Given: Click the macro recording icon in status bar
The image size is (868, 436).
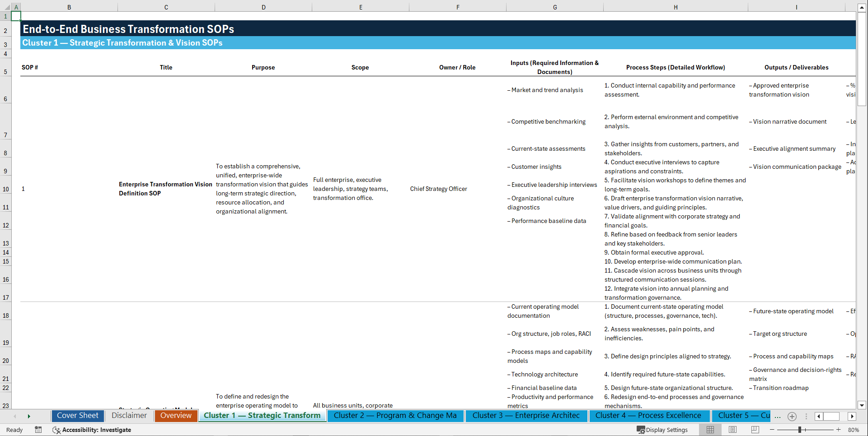Looking at the screenshot, I should pyautogui.click(x=38, y=430).
